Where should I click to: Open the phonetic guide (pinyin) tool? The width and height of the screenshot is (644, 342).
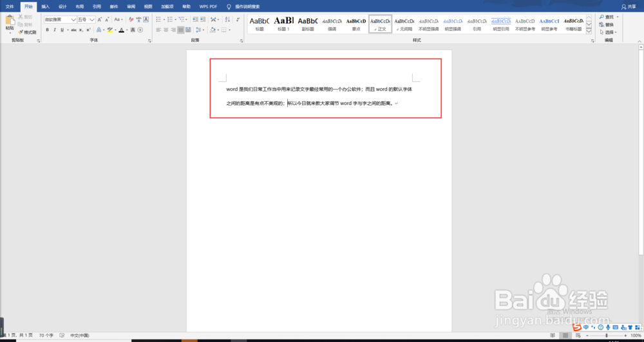(x=138, y=19)
